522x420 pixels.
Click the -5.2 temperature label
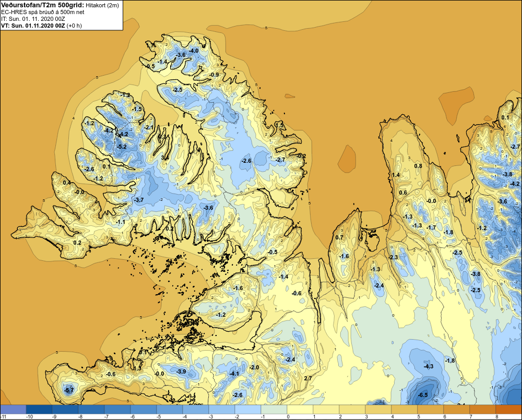122,147
